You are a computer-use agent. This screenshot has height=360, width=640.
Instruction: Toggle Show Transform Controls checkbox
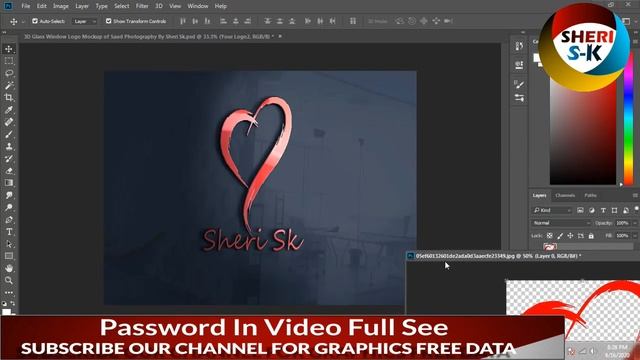tap(109, 21)
